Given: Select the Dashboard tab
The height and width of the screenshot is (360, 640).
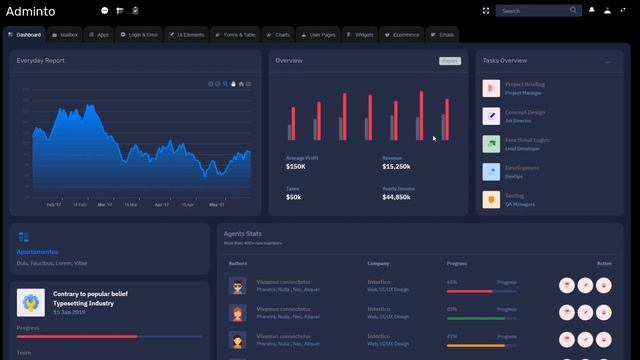Looking at the screenshot, I should [x=24, y=35].
